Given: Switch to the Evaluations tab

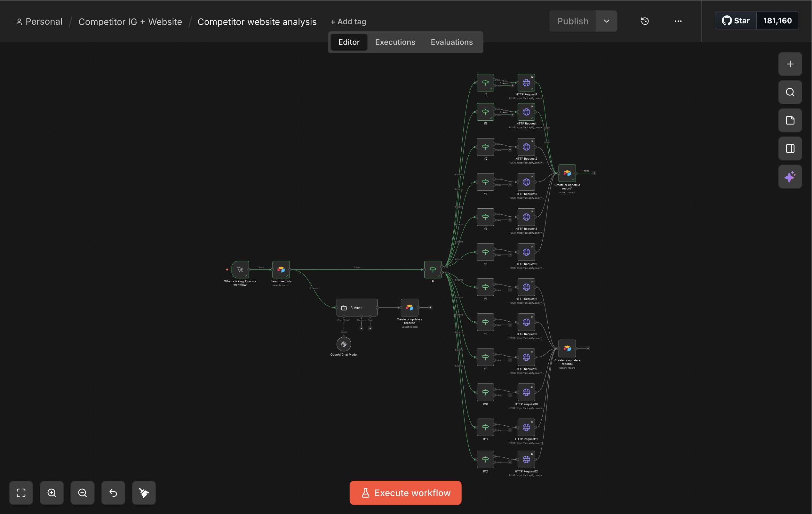Looking at the screenshot, I should click(x=451, y=42).
